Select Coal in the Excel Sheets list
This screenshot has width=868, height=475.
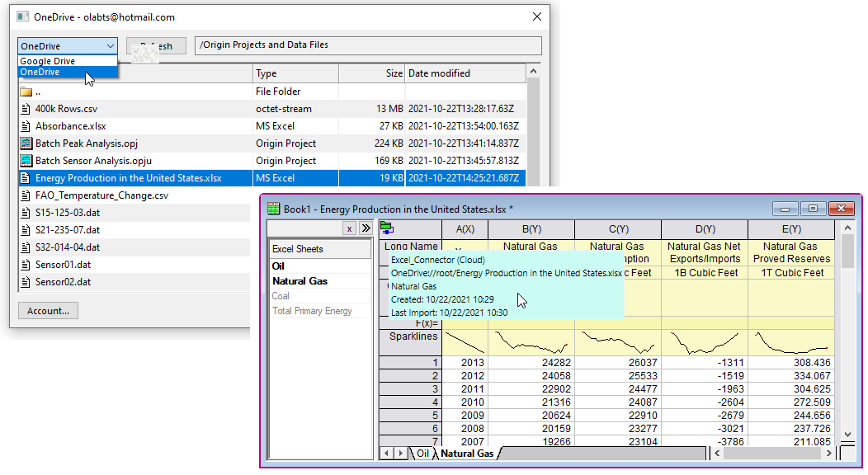click(x=281, y=296)
